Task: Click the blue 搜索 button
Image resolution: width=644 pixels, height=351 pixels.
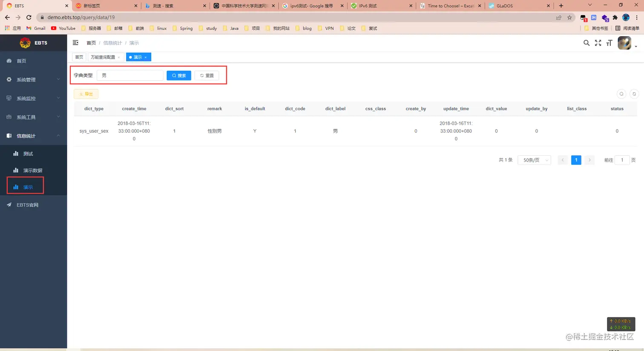Action: (x=179, y=75)
